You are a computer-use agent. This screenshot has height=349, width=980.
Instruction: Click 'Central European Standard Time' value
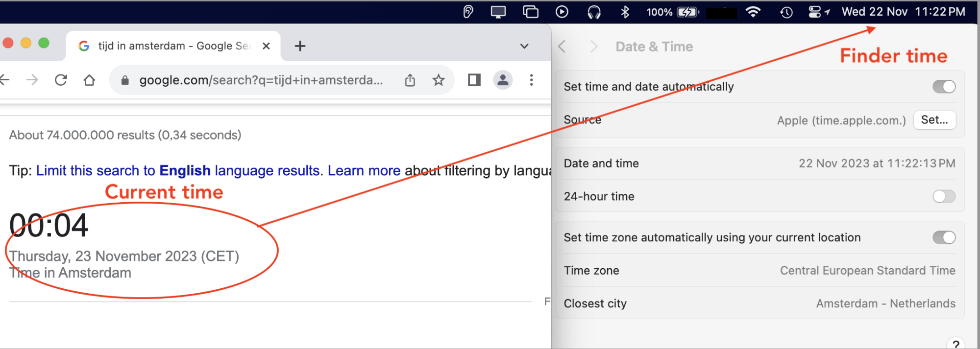868,271
